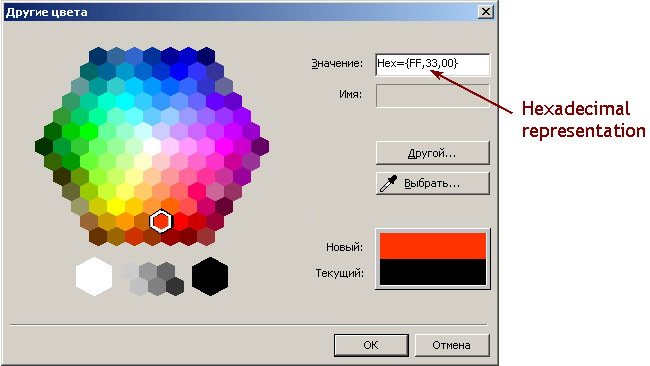Image resolution: width=650 pixels, height=366 pixels.
Task: Confirm color with the OK button
Action: pos(371,345)
